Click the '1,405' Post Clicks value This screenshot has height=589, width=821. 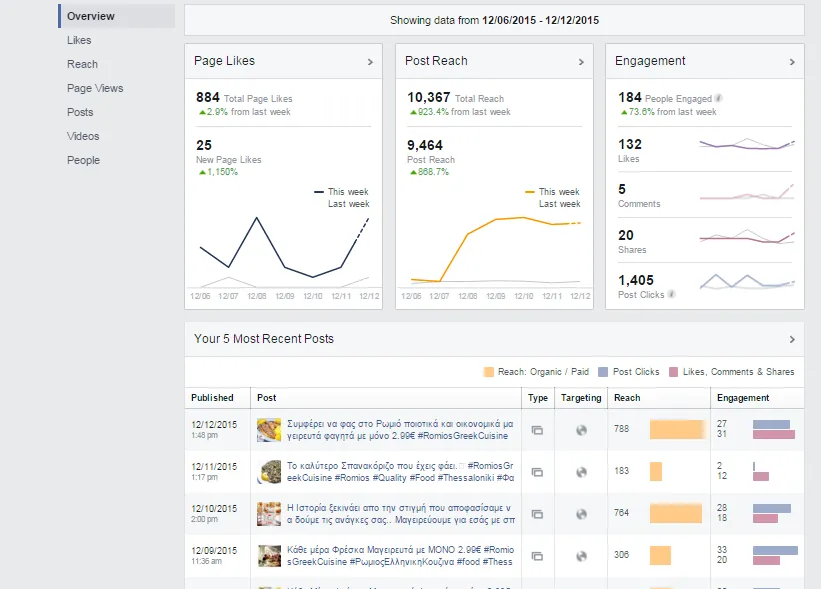point(636,281)
